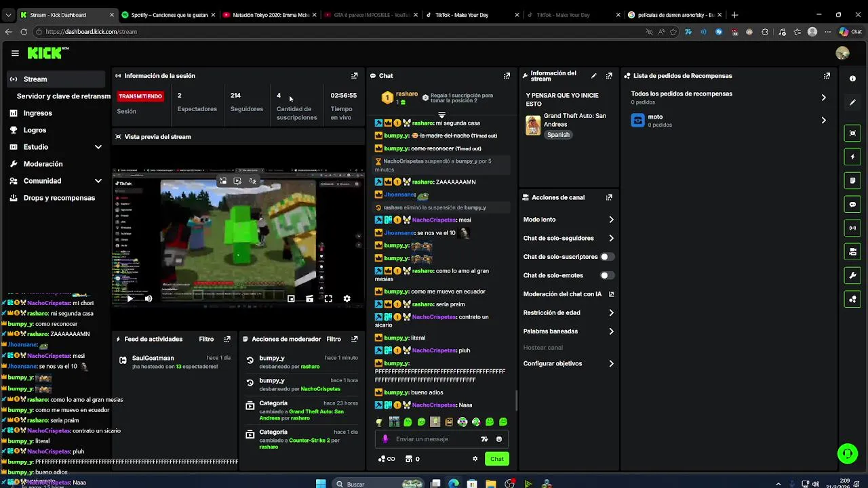Image resolution: width=868 pixels, height=488 pixels.
Task: Click Spanish language tag
Action: click(x=558, y=134)
